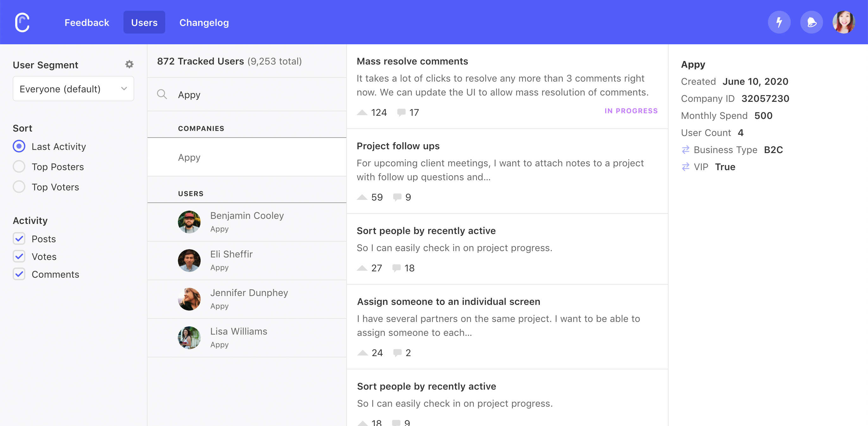Open Jennifer Dunphey's user name
Image resolution: width=868 pixels, height=426 pixels.
point(249,293)
